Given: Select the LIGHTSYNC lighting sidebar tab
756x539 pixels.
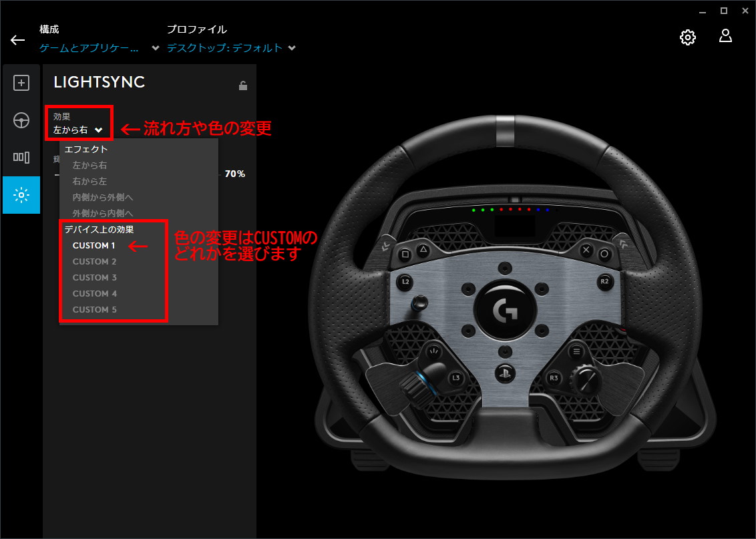Looking at the screenshot, I should pyautogui.click(x=21, y=195).
